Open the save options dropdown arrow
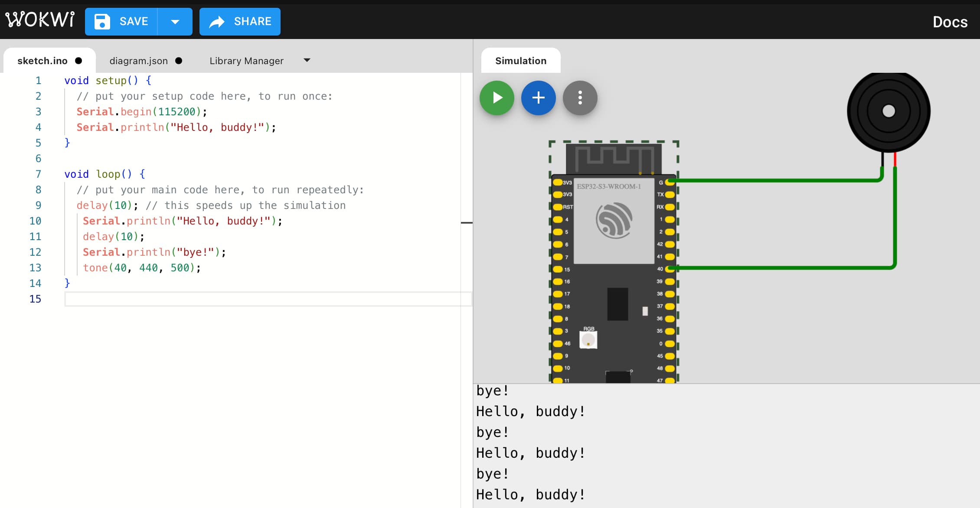This screenshot has height=508, width=980. [x=175, y=21]
